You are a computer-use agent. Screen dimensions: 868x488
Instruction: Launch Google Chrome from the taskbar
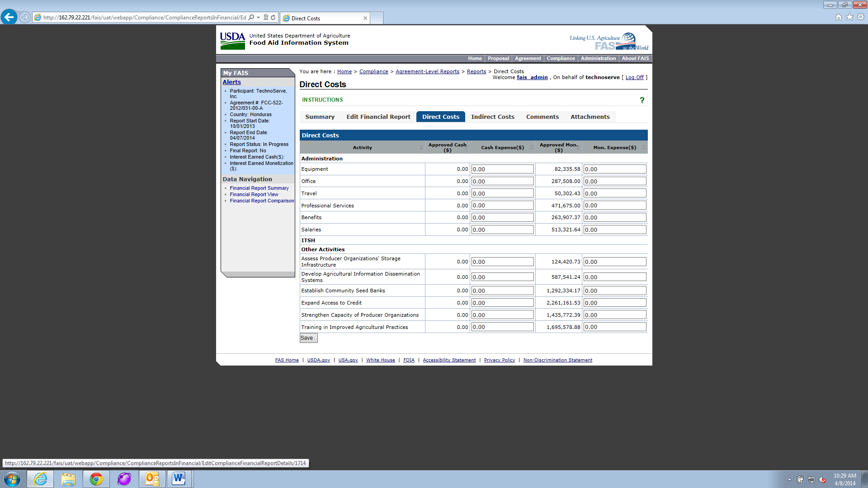pos(96,479)
